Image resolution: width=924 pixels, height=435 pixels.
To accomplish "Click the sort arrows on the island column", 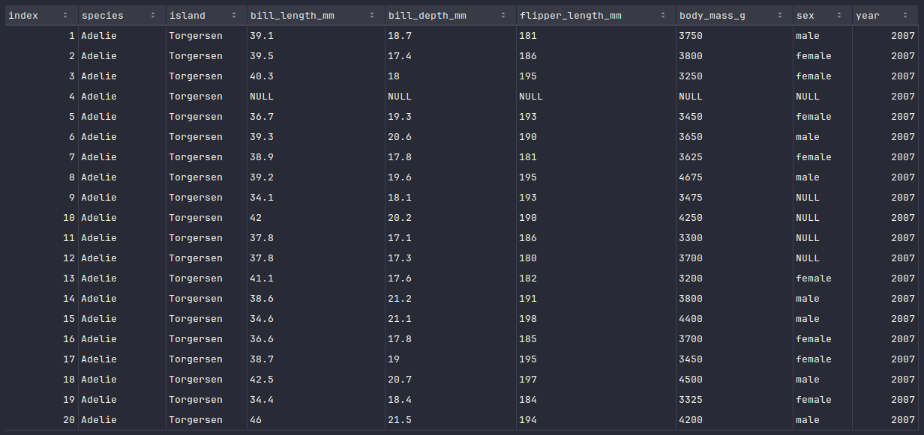I will pyautogui.click(x=234, y=16).
